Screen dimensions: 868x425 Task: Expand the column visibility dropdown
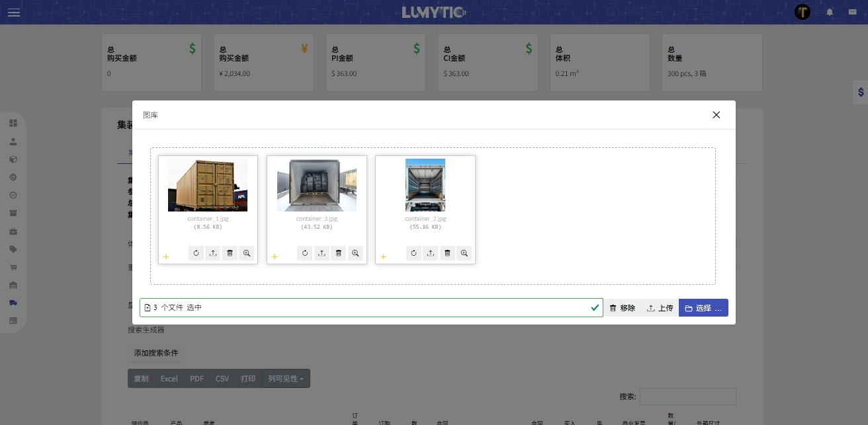[x=286, y=379]
